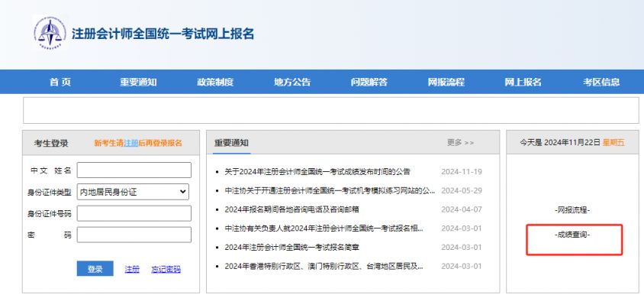This screenshot has height=295, width=644.
Task: Open the 首页 navigation item
Action: (x=60, y=82)
